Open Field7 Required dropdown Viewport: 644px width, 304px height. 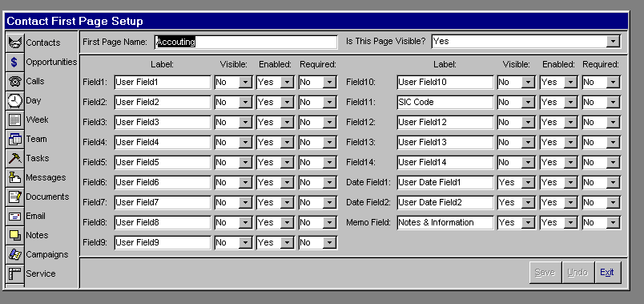(329, 203)
